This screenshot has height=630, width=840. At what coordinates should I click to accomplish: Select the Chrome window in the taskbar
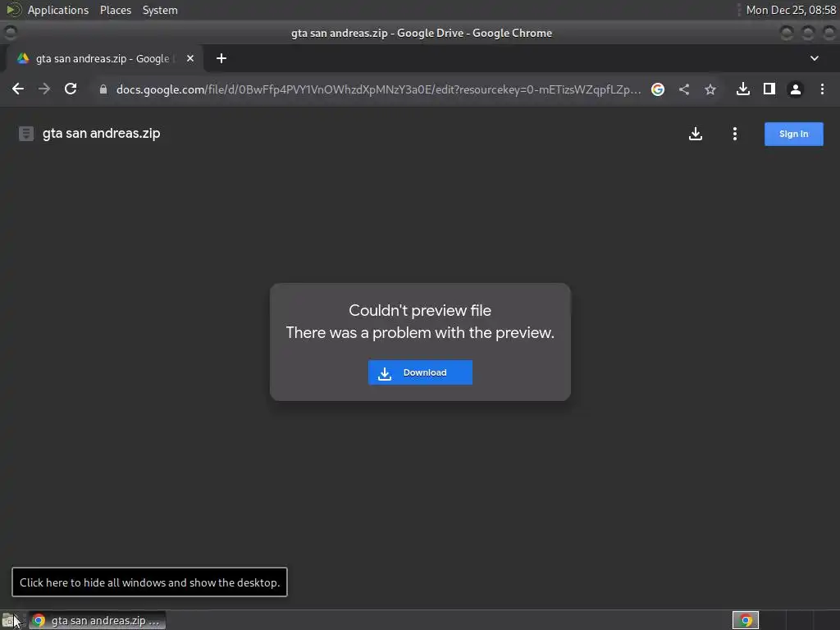pos(98,620)
